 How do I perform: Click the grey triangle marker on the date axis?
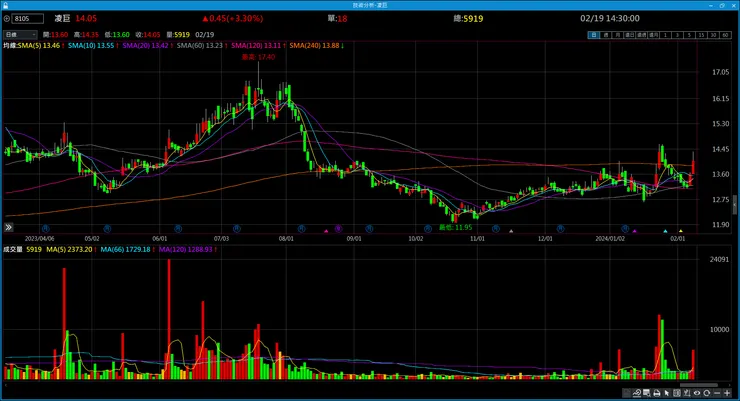tap(511, 231)
